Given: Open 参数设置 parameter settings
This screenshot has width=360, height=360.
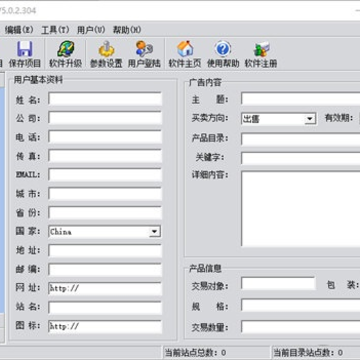Looking at the screenshot, I should [x=106, y=54].
